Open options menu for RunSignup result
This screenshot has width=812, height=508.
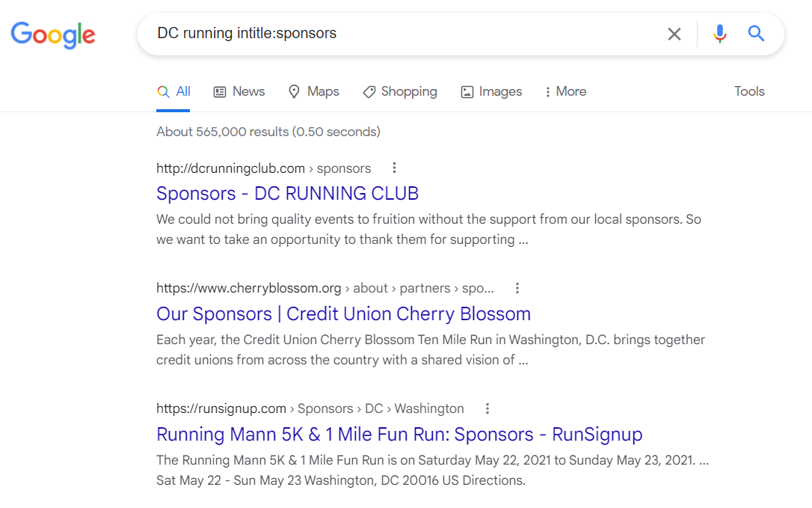click(487, 408)
